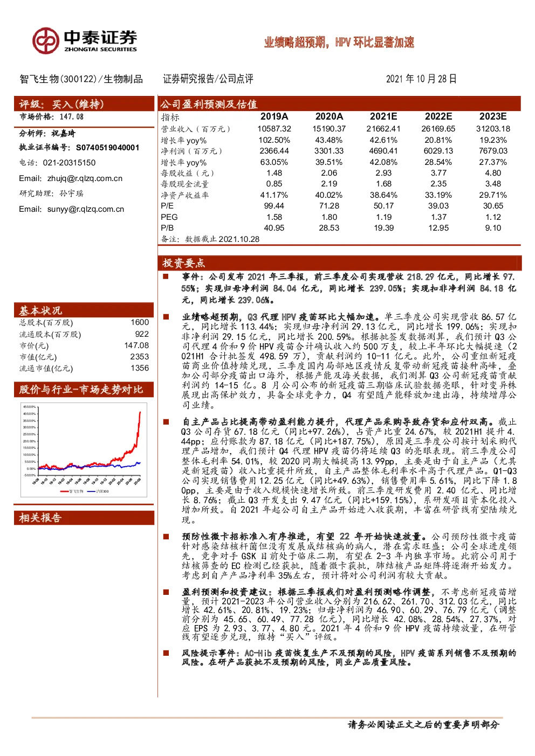Click net profit value 7679.03

(493, 151)
